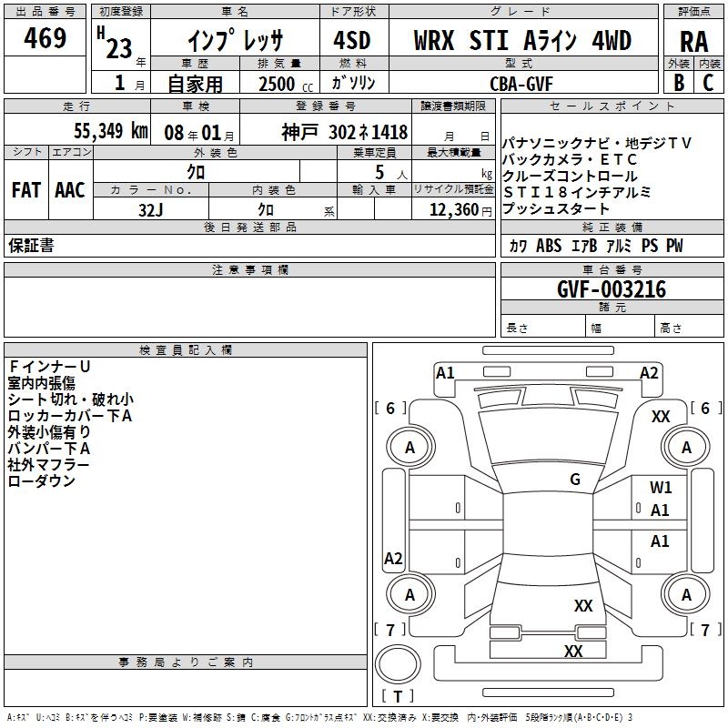Select the RA evaluation score
The height and width of the screenshot is (728, 728).
[693, 42]
